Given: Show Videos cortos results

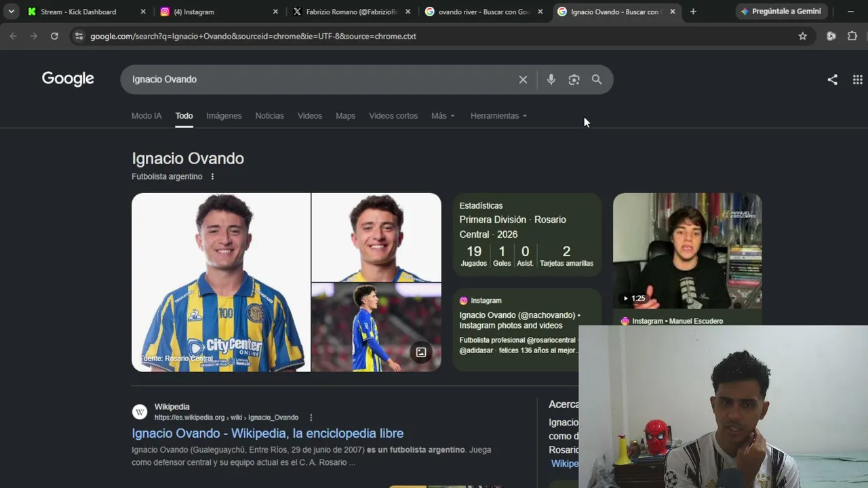Looking at the screenshot, I should (393, 116).
